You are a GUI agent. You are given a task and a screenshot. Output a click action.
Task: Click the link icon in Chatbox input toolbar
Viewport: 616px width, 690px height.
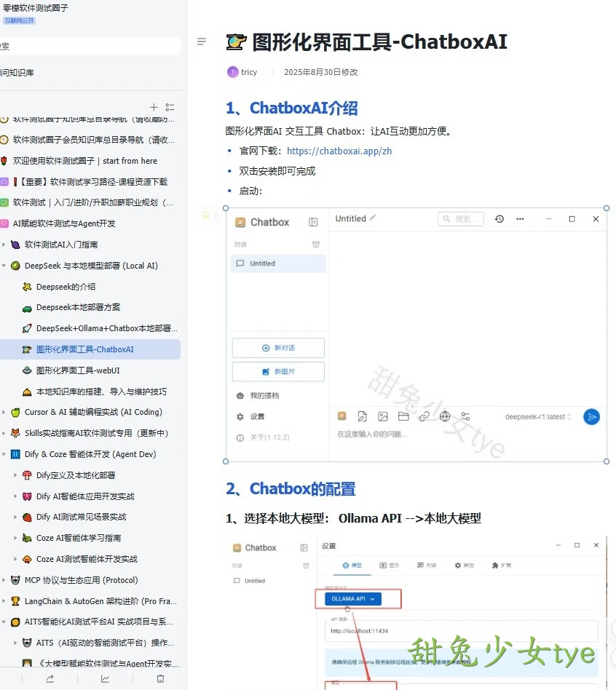[x=424, y=416]
